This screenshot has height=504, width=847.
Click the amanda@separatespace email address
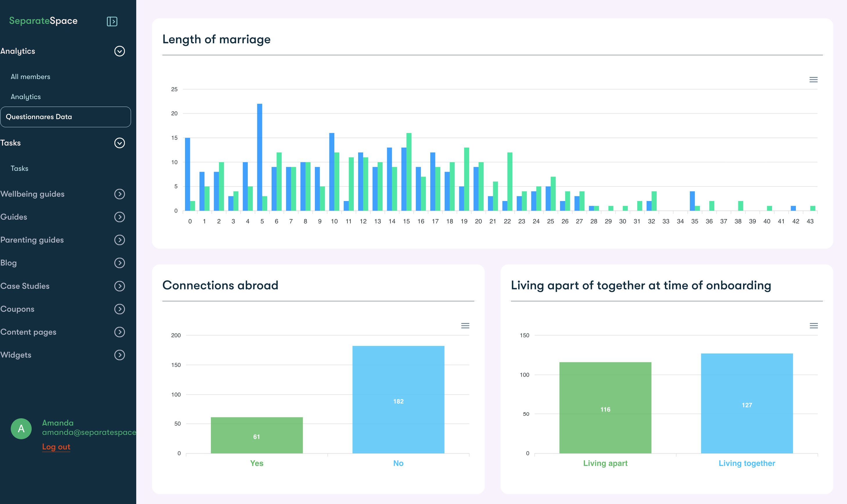click(x=89, y=432)
